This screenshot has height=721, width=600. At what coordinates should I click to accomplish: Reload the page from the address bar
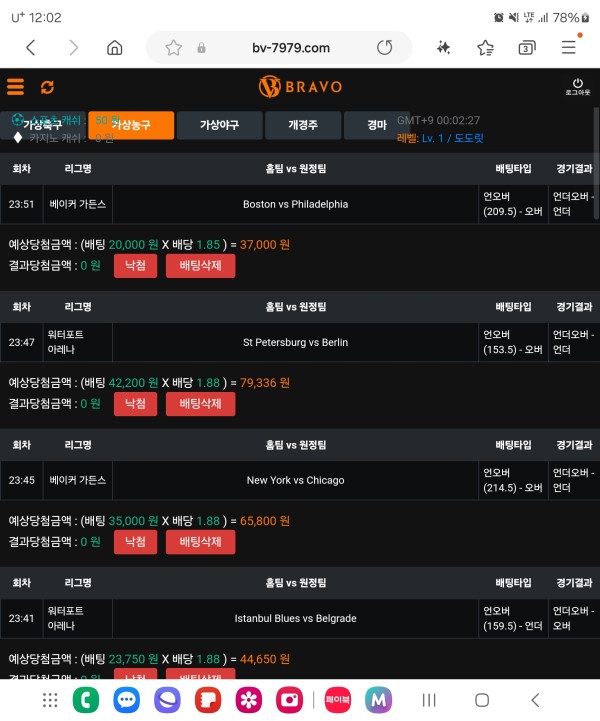(x=385, y=48)
